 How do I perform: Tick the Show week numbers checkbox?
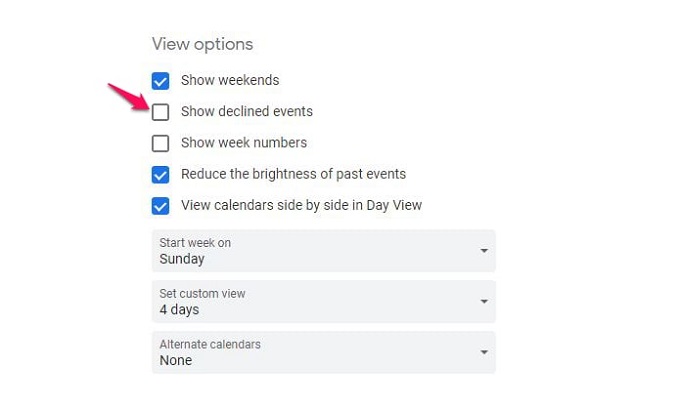160,143
